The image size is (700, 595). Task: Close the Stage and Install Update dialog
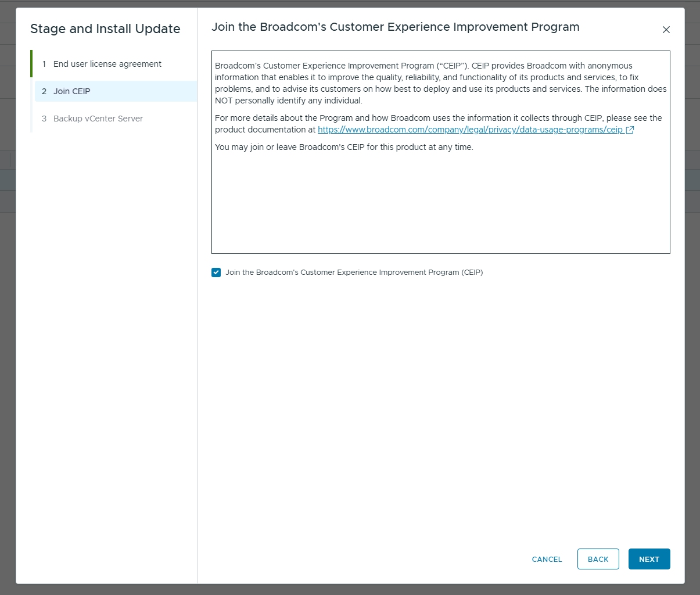tap(666, 30)
